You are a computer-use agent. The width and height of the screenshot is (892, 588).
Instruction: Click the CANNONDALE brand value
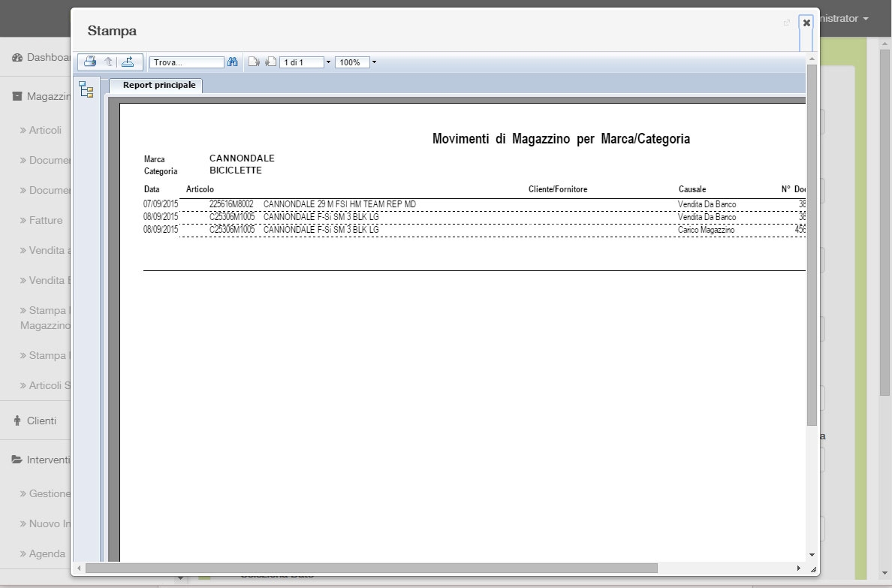pos(242,158)
